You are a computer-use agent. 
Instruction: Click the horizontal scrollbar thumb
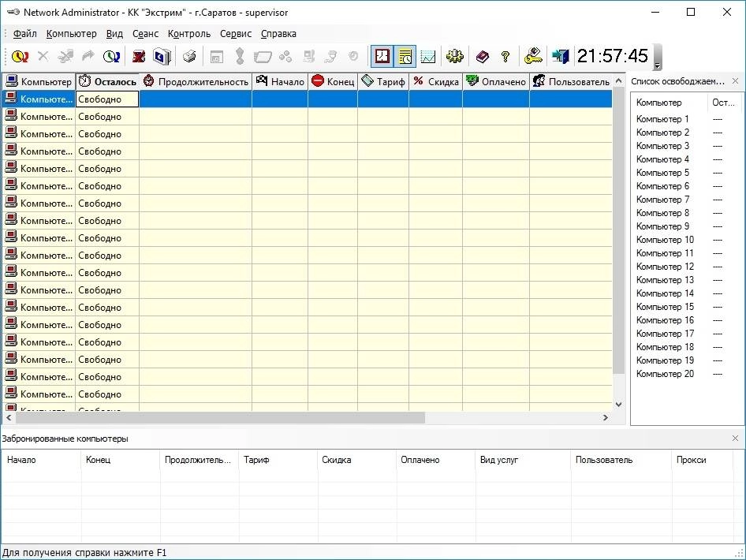tap(220, 417)
